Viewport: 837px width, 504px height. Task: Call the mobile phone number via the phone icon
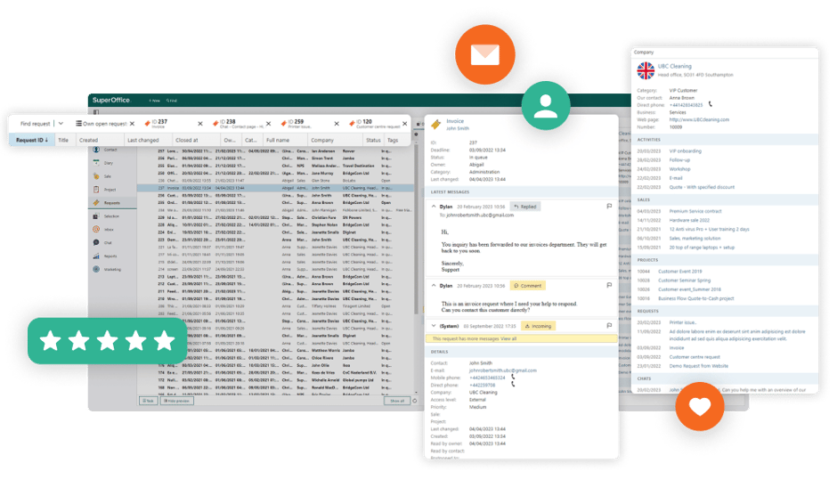513,377
